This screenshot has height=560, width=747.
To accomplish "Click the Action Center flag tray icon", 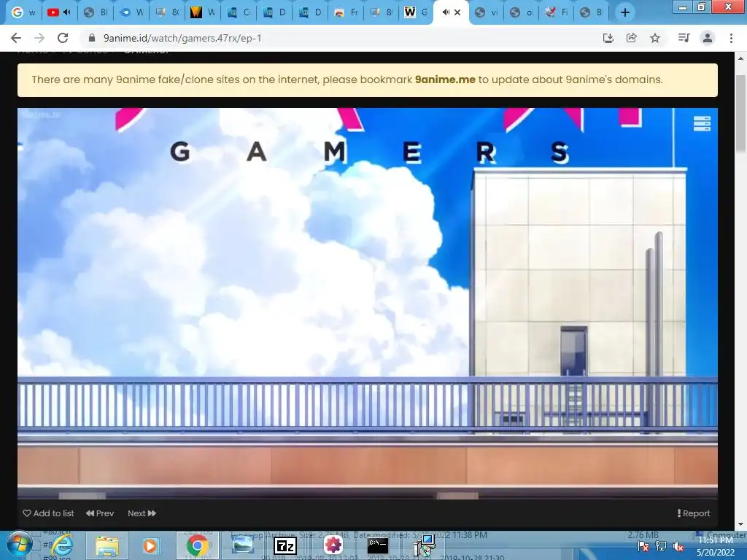I will [x=643, y=547].
